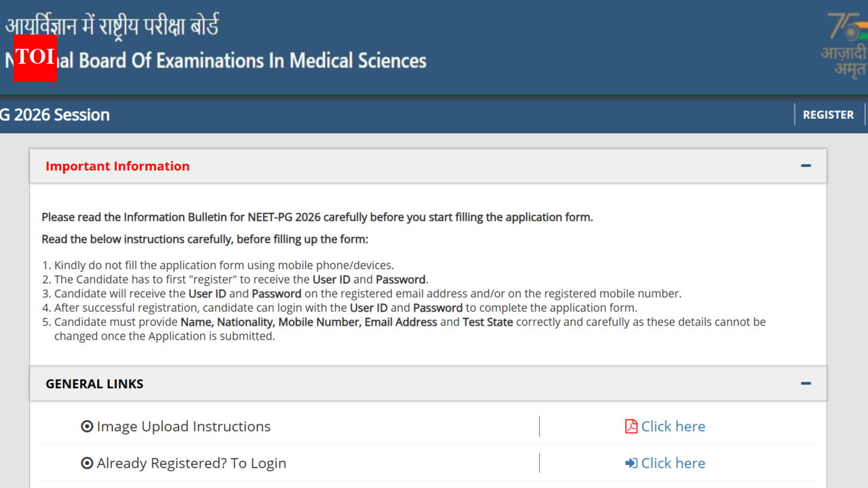Click the bullet icon before Image Upload Instructions
Image resolution: width=868 pixels, height=488 pixels.
pos(87,426)
